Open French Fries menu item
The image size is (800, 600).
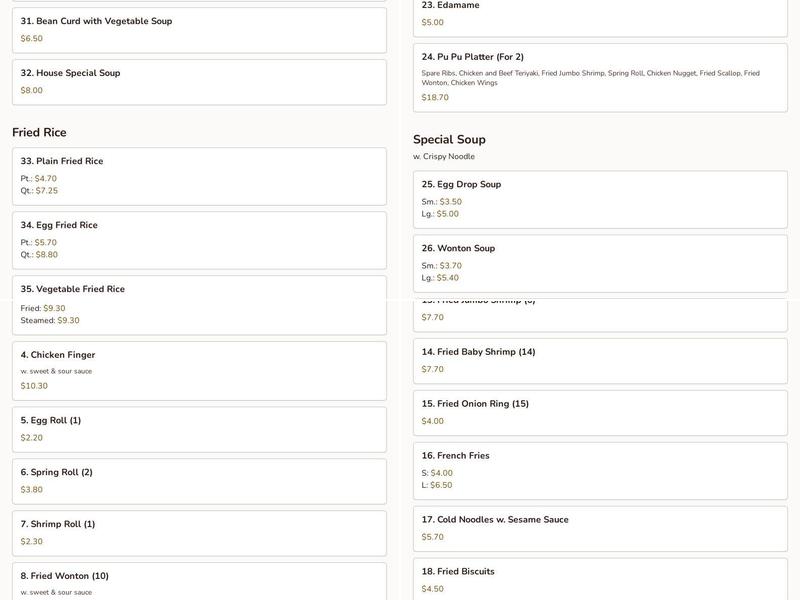coord(600,470)
